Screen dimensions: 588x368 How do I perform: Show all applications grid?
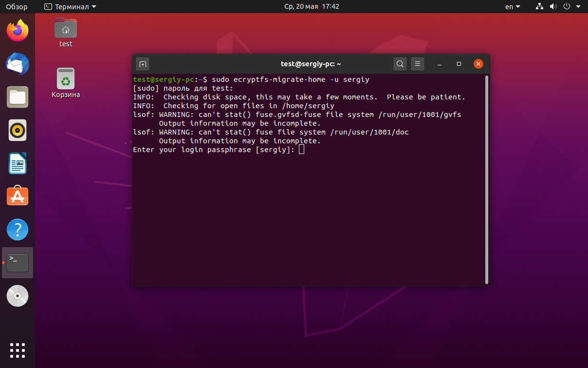[18, 350]
